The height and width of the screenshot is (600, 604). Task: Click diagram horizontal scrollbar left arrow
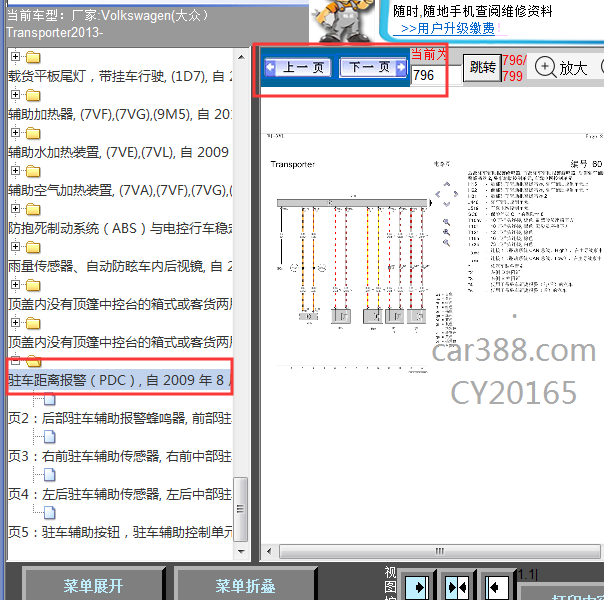[269, 551]
